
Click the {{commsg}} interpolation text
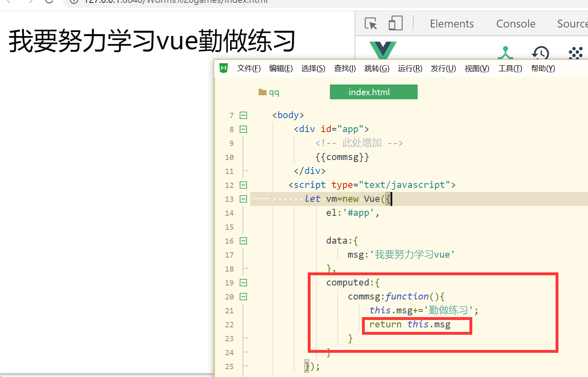click(x=342, y=157)
